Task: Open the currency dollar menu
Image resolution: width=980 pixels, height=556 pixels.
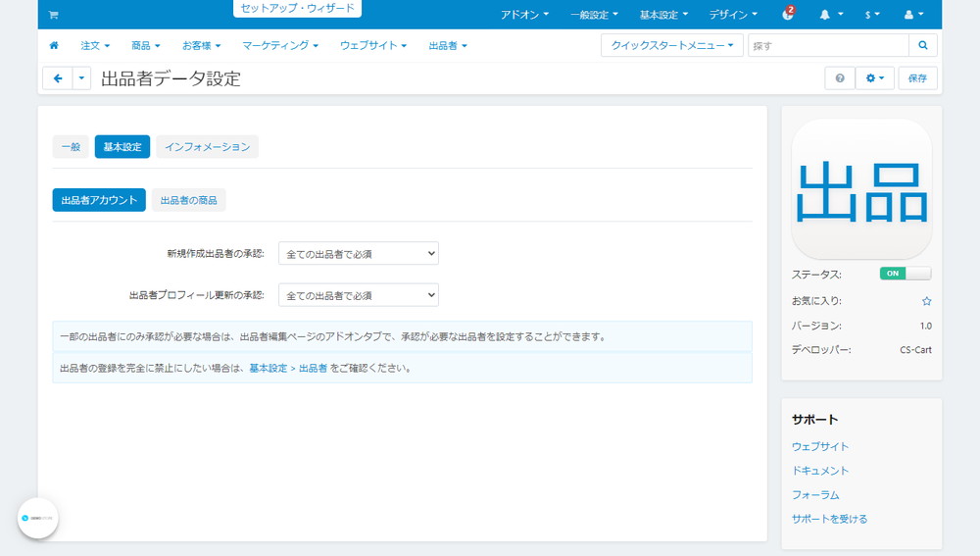Action: [x=872, y=15]
